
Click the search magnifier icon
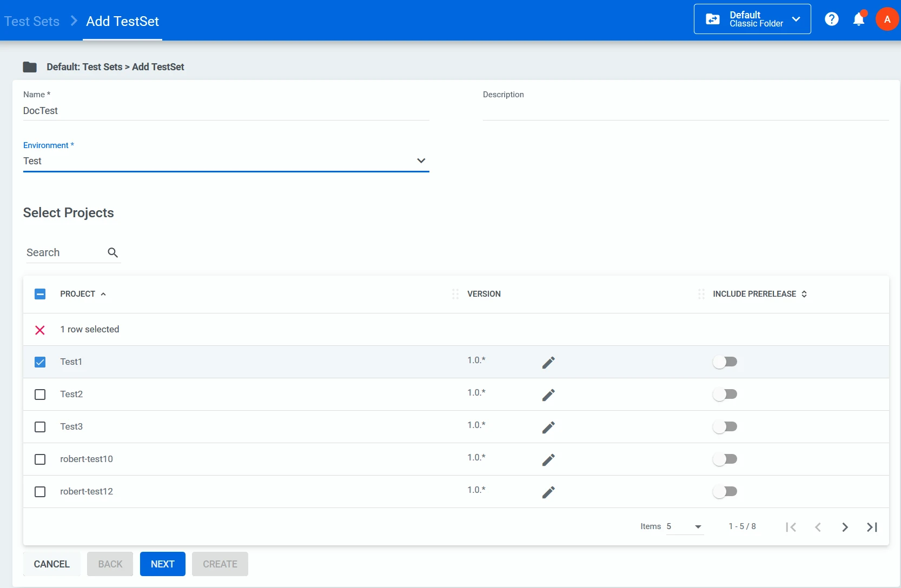(112, 252)
